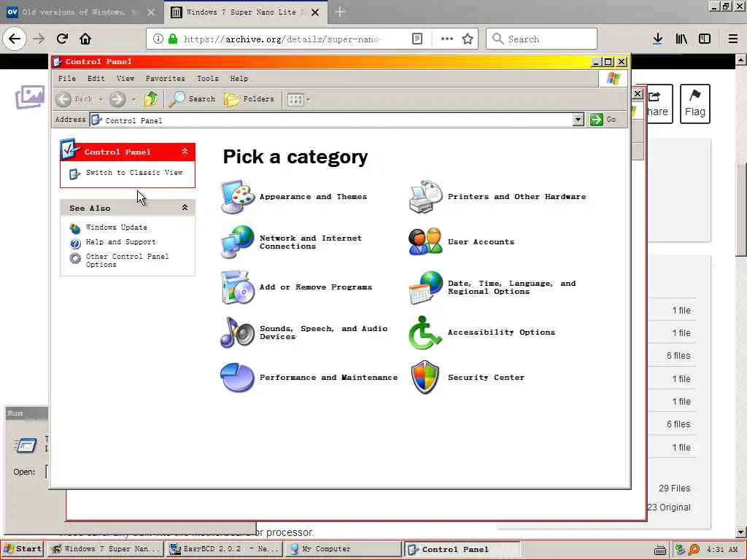The image size is (747, 560).
Task: Click the green Go arrow button
Action: point(597,120)
